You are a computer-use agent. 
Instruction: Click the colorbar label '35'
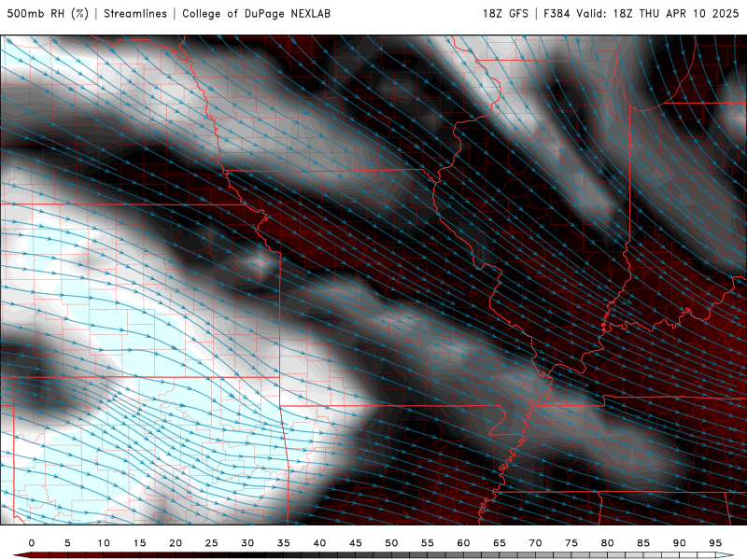coord(284,543)
